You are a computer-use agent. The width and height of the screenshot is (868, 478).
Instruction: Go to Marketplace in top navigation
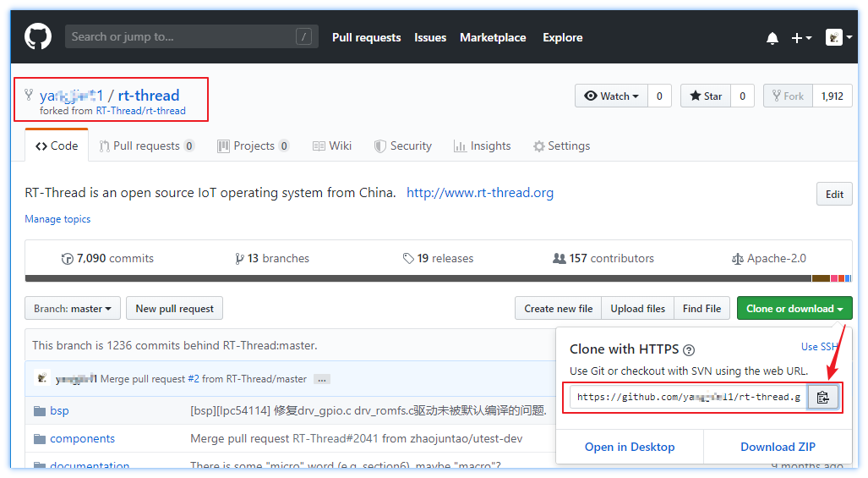click(493, 38)
